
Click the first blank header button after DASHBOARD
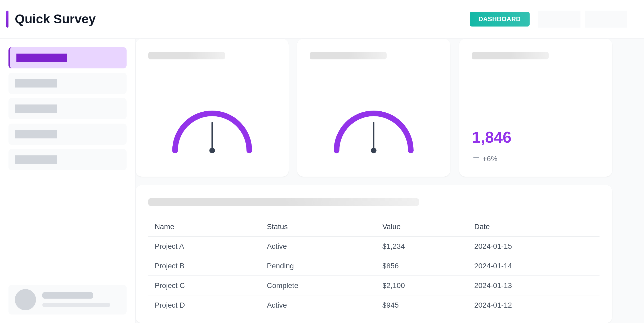pyautogui.click(x=559, y=19)
